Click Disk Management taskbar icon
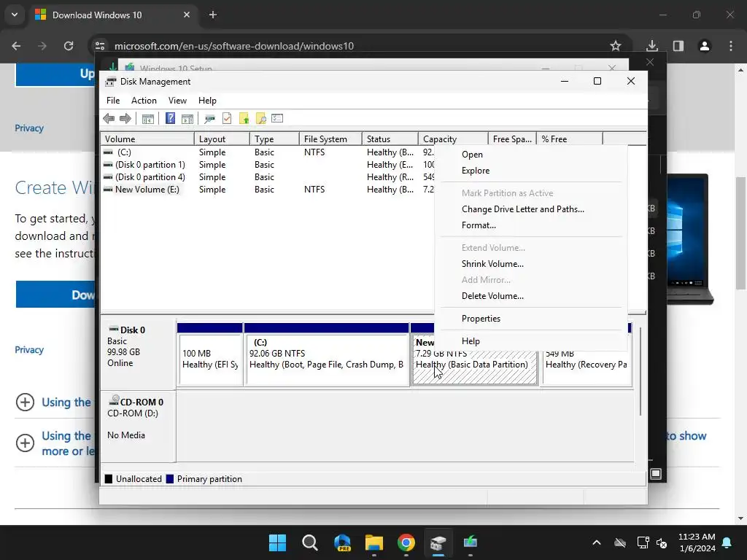 click(x=438, y=542)
